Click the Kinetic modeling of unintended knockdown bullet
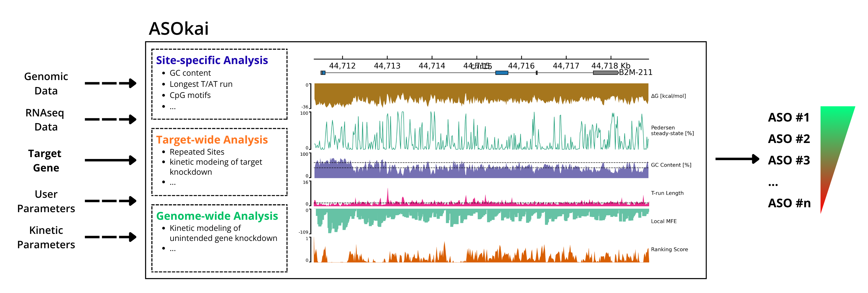 coord(223,233)
